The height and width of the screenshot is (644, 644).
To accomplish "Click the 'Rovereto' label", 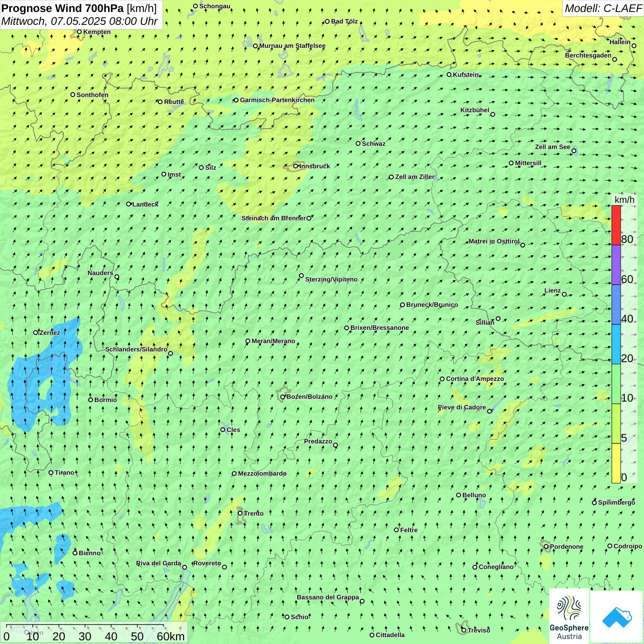I will point(207,563).
